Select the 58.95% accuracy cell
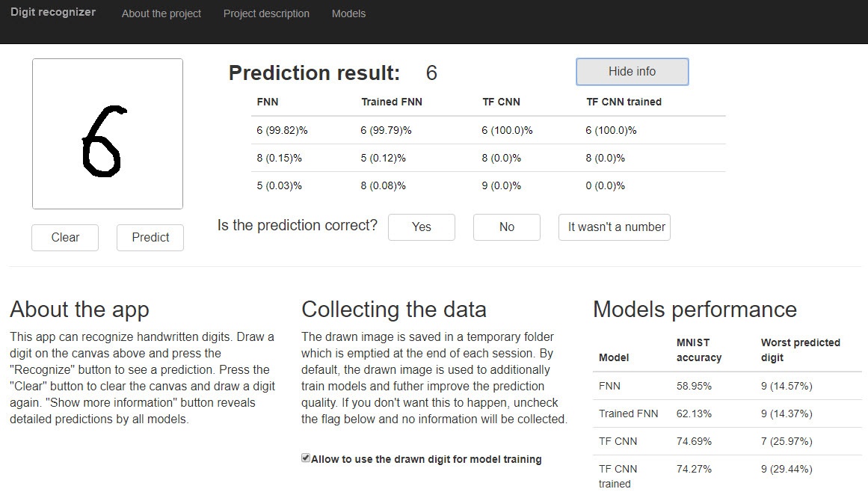This screenshot has width=868, height=492. point(694,386)
